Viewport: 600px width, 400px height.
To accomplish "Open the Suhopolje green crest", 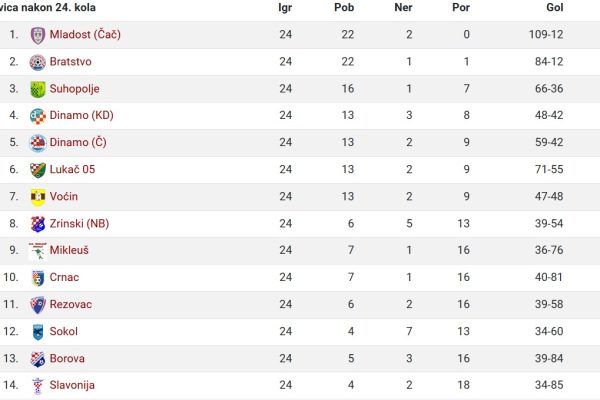I will [x=38, y=89].
